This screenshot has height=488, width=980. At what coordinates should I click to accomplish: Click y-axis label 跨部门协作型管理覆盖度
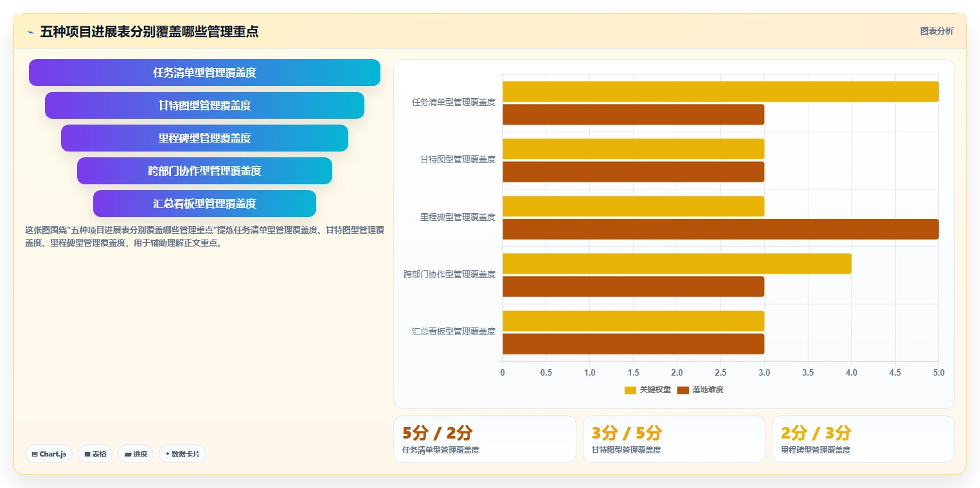(449, 274)
